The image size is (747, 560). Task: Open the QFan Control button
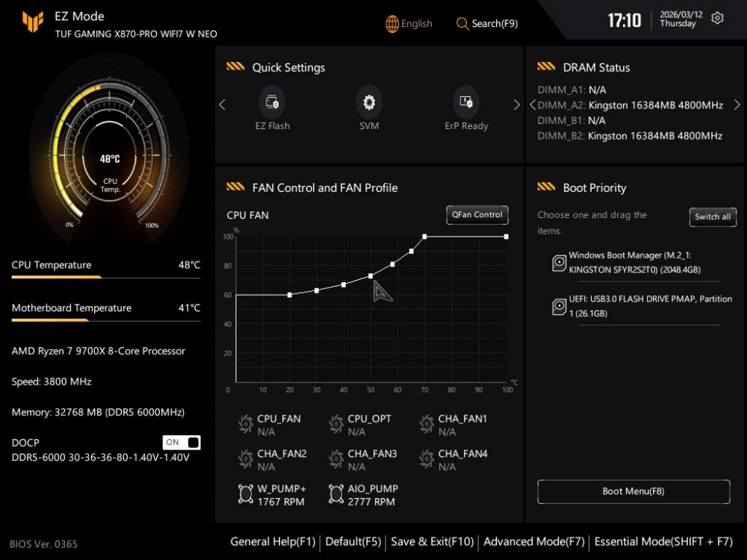[x=477, y=215]
